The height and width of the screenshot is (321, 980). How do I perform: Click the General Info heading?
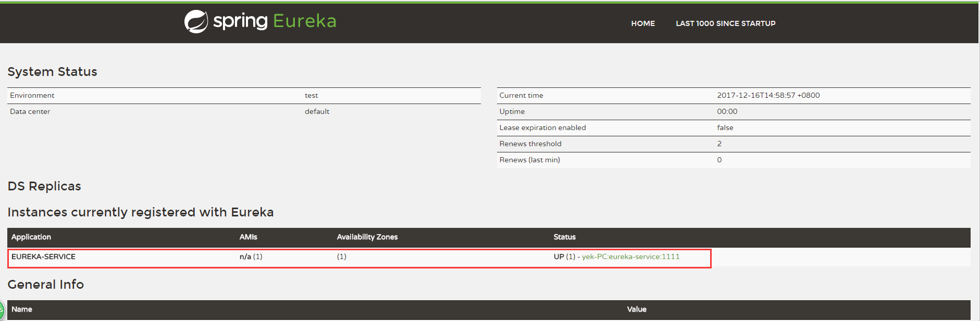click(46, 285)
